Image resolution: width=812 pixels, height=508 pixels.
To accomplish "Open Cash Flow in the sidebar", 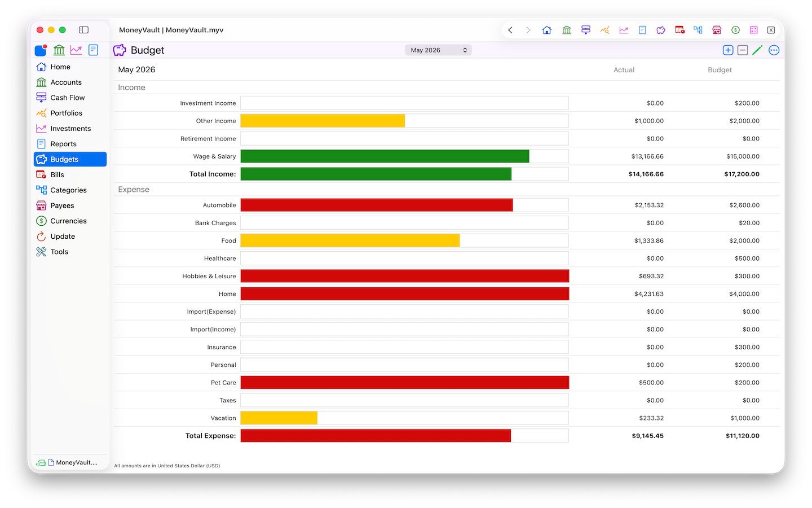I will 70,98.
